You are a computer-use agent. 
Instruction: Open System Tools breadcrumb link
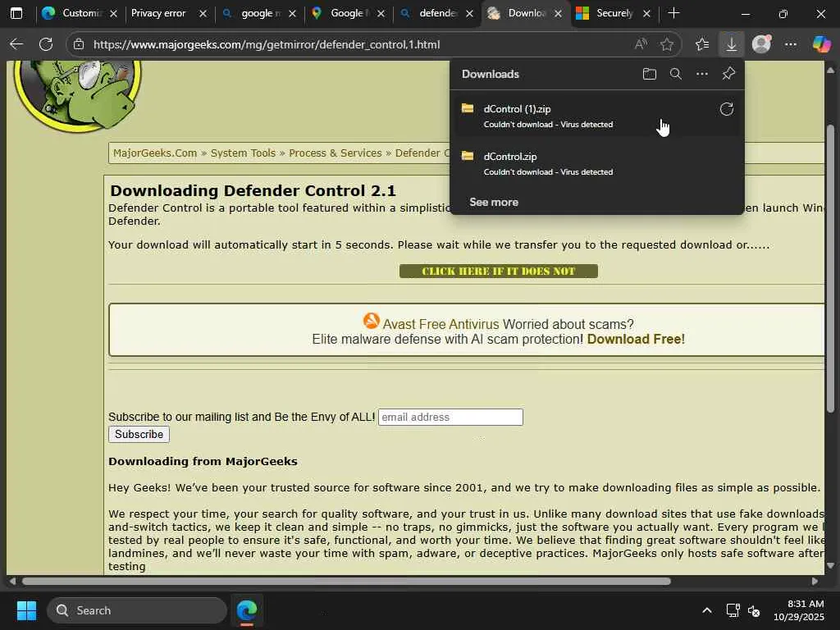(243, 153)
